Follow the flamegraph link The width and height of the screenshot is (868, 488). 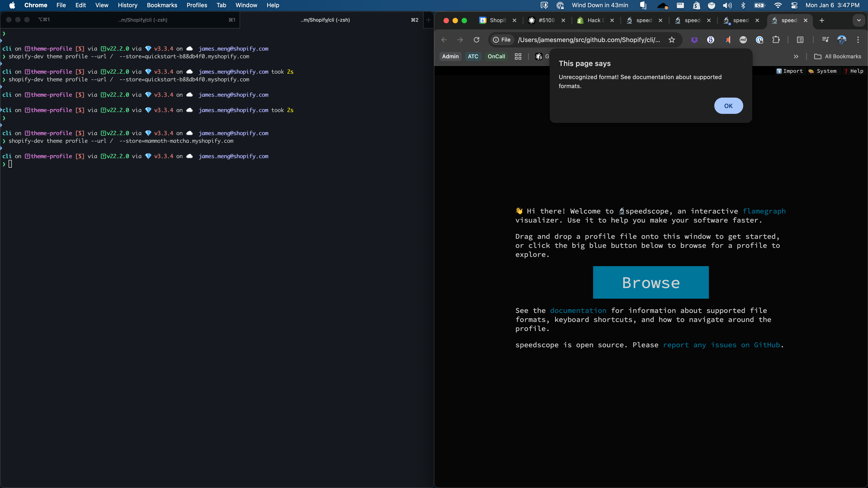pyautogui.click(x=764, y=211)
